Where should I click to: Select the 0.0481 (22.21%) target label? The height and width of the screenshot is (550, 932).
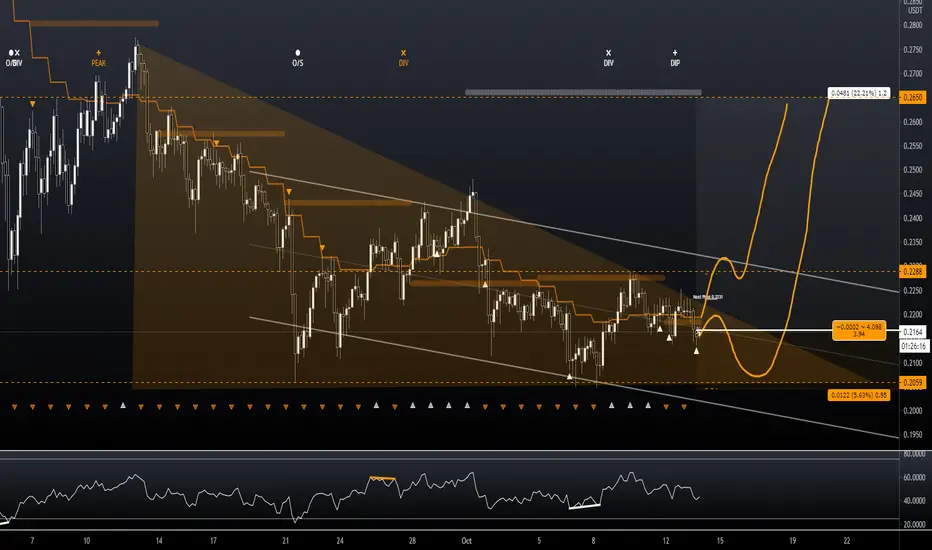(x=859, y=93)
